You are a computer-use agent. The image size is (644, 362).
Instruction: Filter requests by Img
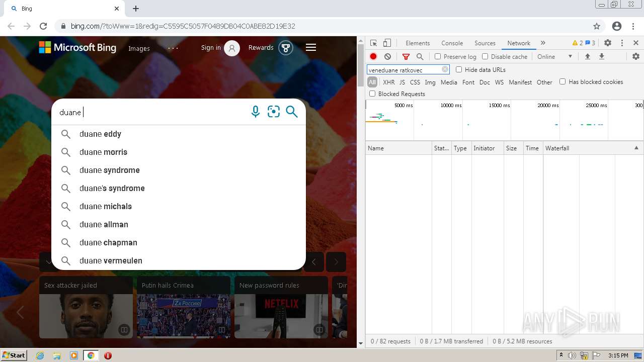coord(430,82)
